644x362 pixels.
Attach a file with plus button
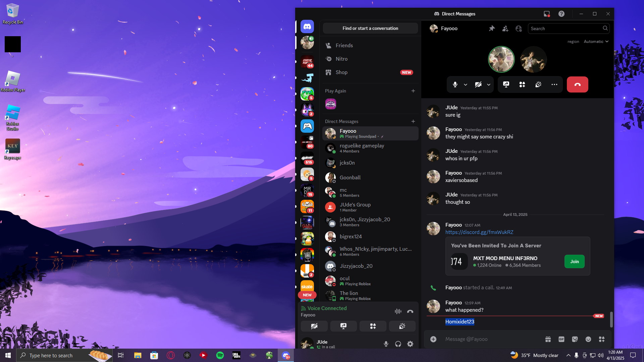point(433,339)
